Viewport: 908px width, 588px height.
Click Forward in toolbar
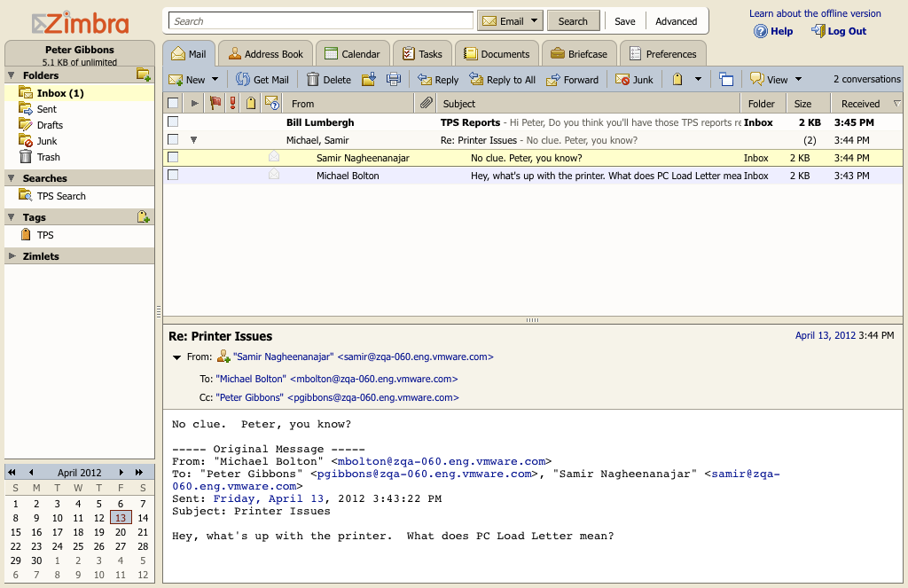573,79
